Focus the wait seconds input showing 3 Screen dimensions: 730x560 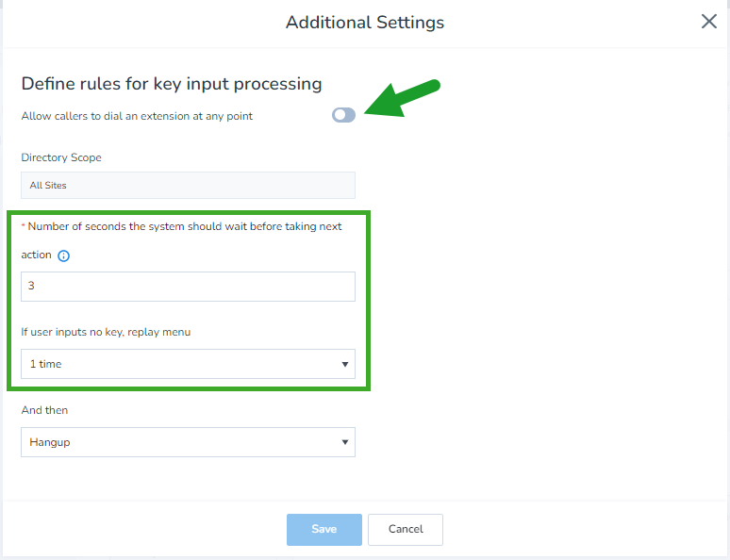[x=188, y=287]
